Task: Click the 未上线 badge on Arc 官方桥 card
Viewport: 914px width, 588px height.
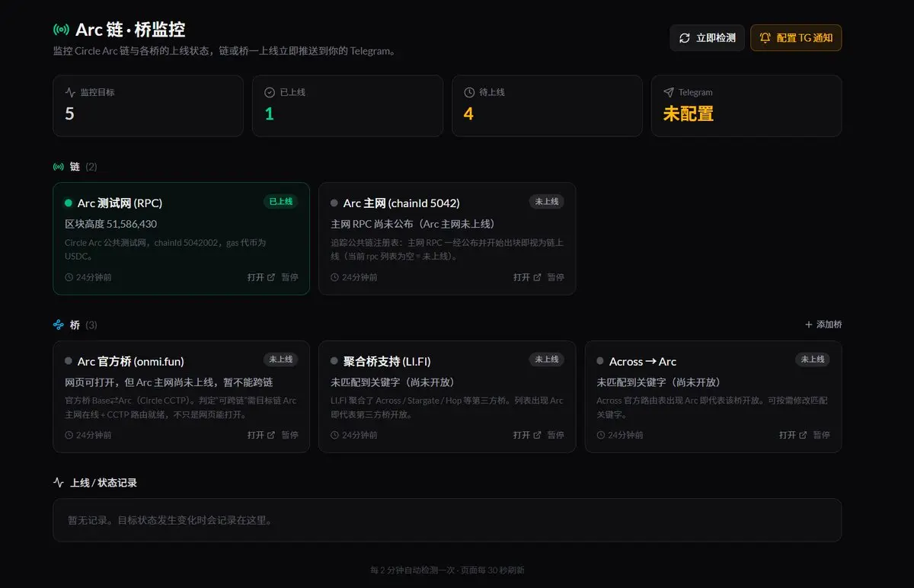Action: click(280, 360)
